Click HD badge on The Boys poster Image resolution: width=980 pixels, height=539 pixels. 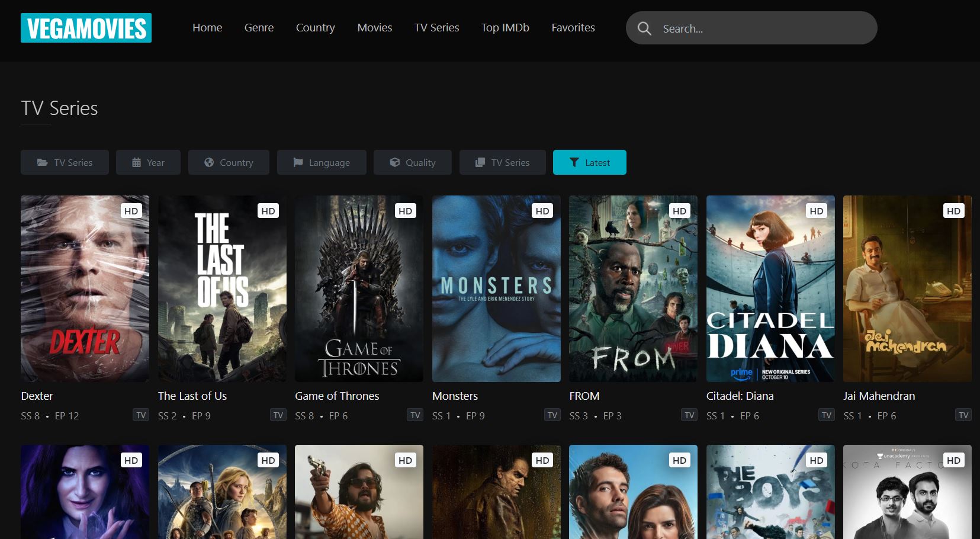(x=817, y=460)
